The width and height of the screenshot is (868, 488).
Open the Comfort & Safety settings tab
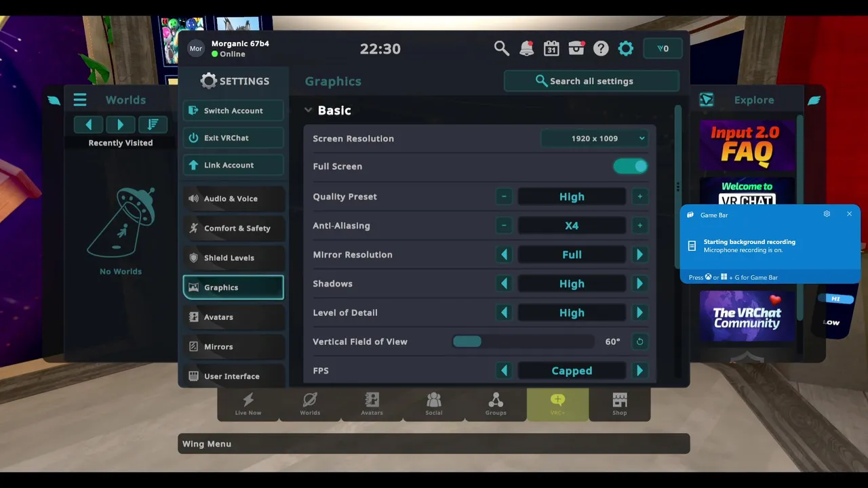pos(233,228)
